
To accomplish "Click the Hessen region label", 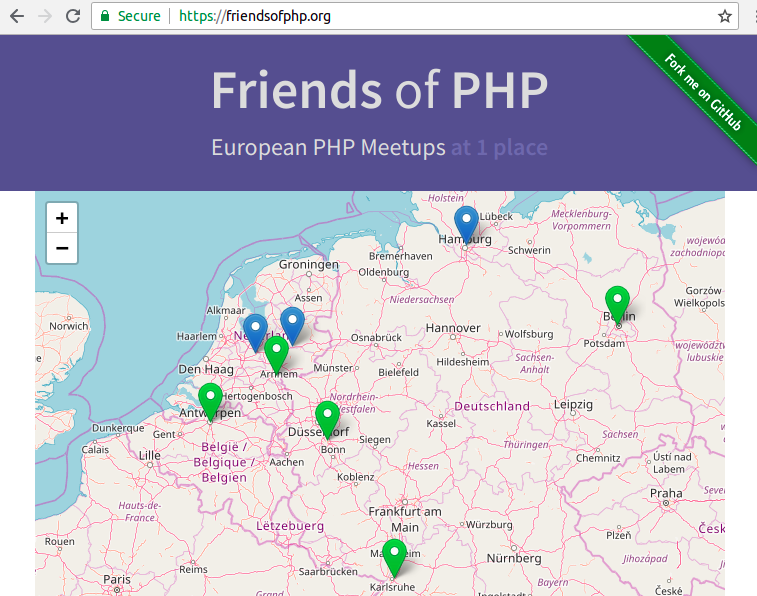I will point(423,466).
